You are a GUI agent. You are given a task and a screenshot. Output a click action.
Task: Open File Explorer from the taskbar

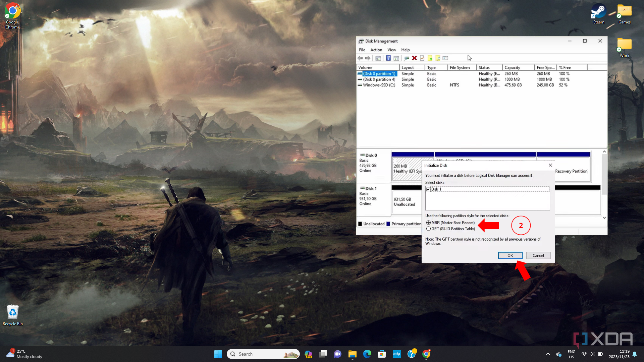click(352, 354)
